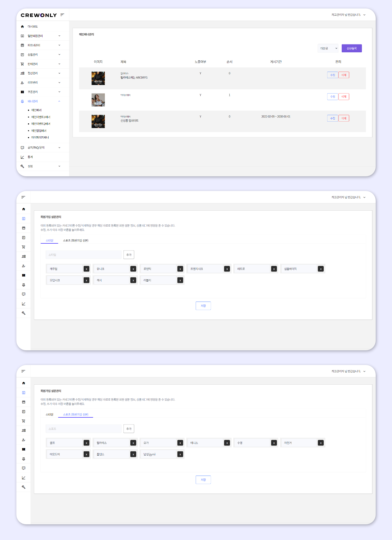
Task: Open the 메인이벤트1배너 submenu item
Action: 41,117
